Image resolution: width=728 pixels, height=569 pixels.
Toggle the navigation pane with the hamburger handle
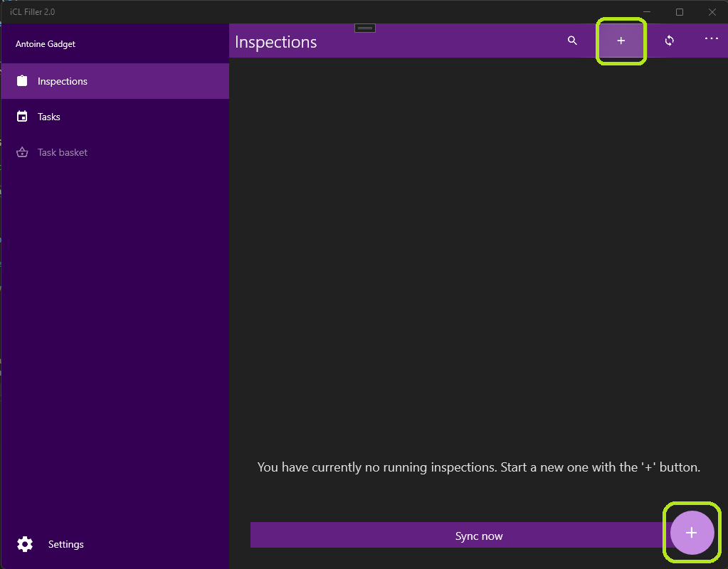click(364, 27)
